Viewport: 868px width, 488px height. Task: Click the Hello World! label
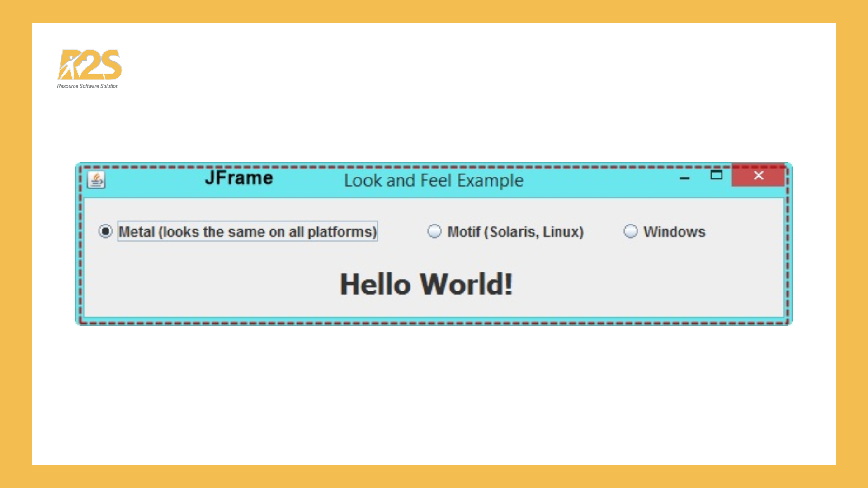426,284
